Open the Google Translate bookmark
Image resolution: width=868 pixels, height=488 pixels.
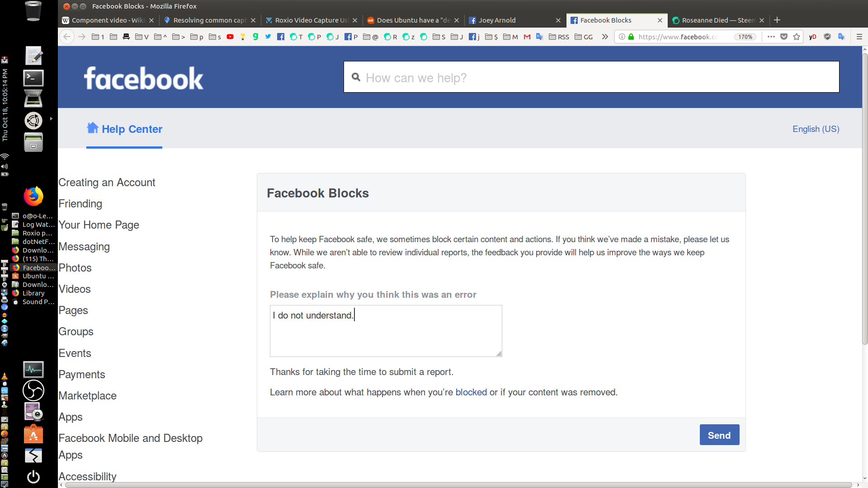[539, 37]
